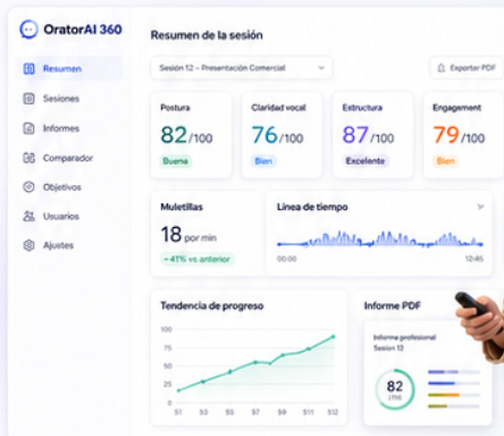504x436 pixels.
Task: Open Sesiones via its sidebar icon
Action: [29, 98]
